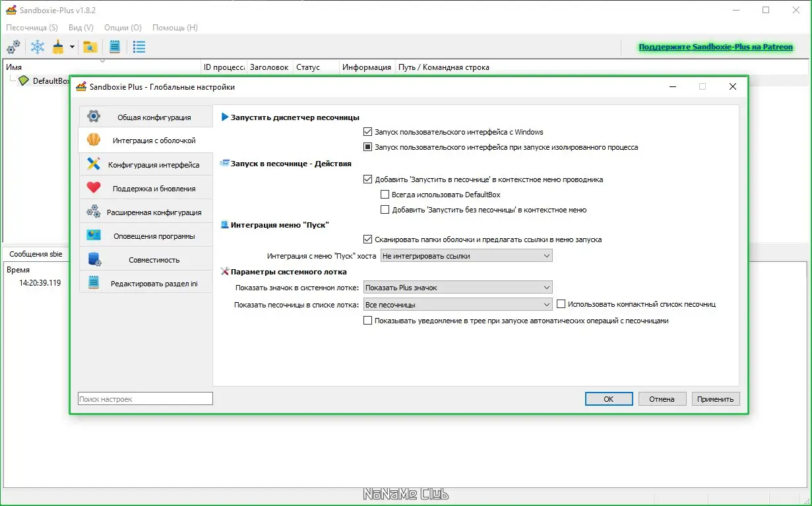This screenshot has width=812, height=506.
Task: Toggle UI launch при запуске изолированного процесса
Action: tap(368, 147)
